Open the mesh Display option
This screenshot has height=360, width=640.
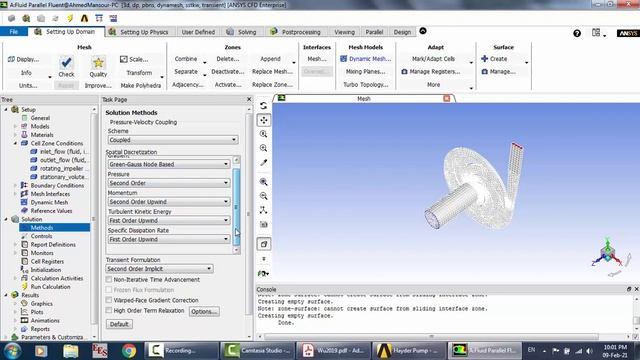pyautogui.click(x=23, y=59)
